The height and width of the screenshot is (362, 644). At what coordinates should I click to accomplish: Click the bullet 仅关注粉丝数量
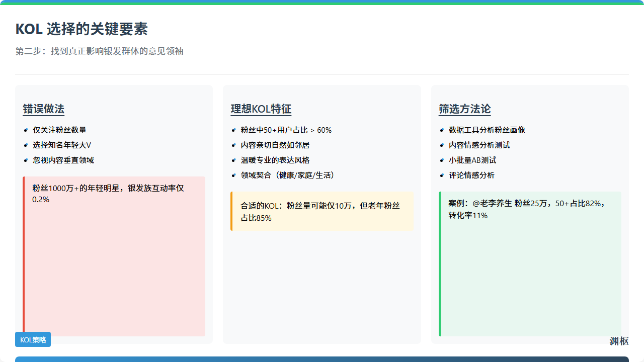[59, 130]
